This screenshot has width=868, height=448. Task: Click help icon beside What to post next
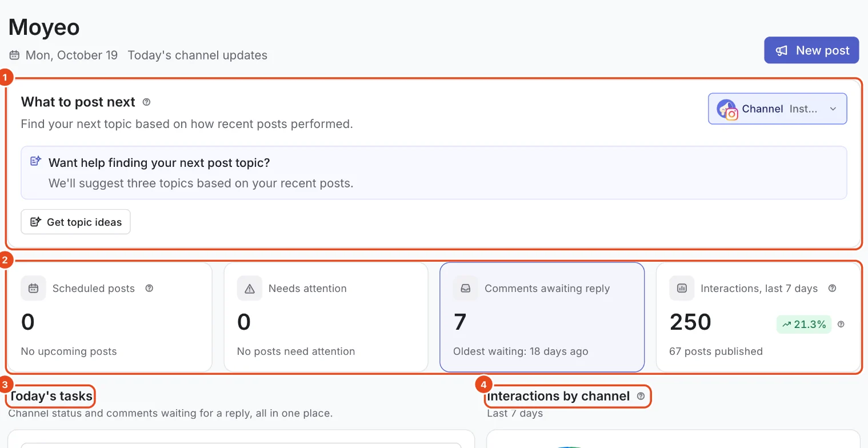(146, 102)
